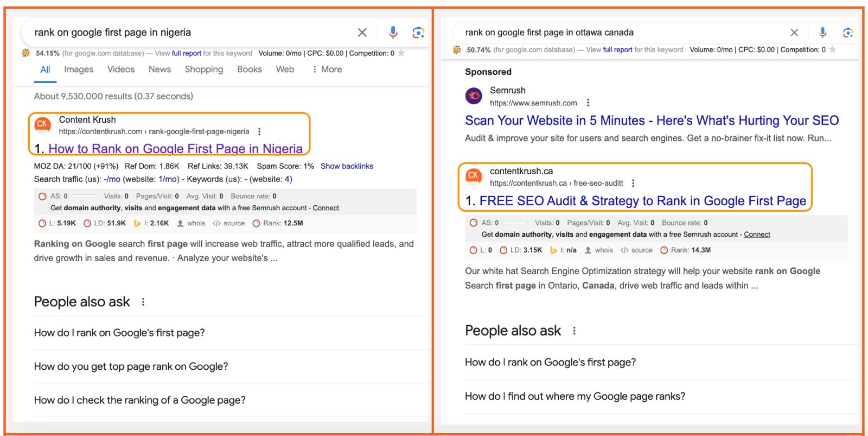The width and height of the screenshot is (868, 436).
Task: Click the star icon beside left Competition value
Action: (x=401, y=53)
